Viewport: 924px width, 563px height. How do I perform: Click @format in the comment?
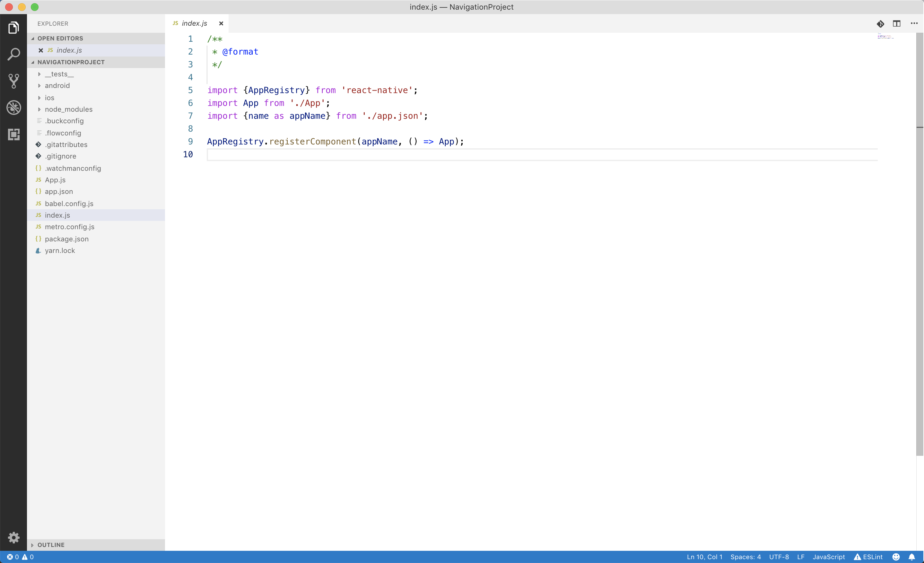click(240, 51)
